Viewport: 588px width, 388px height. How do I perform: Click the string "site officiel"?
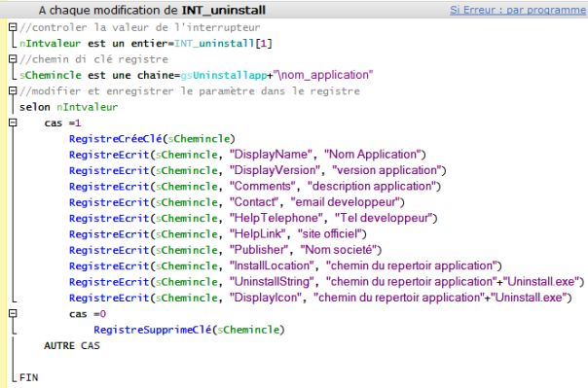(x=330, y=234)
